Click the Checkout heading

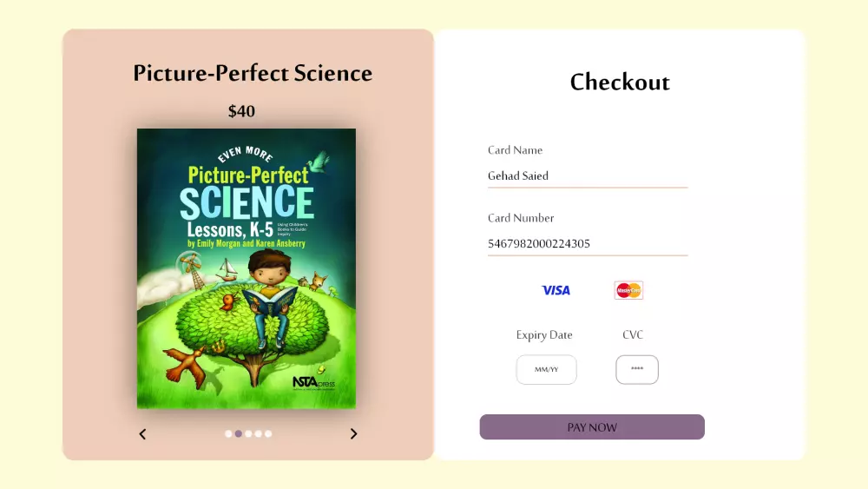[x=620, y=83]
